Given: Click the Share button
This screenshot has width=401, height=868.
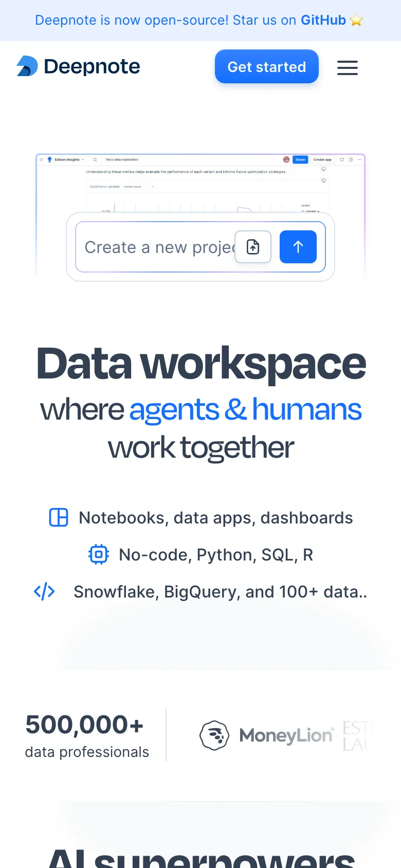Looking at the screenshot, I should [301, 159].
